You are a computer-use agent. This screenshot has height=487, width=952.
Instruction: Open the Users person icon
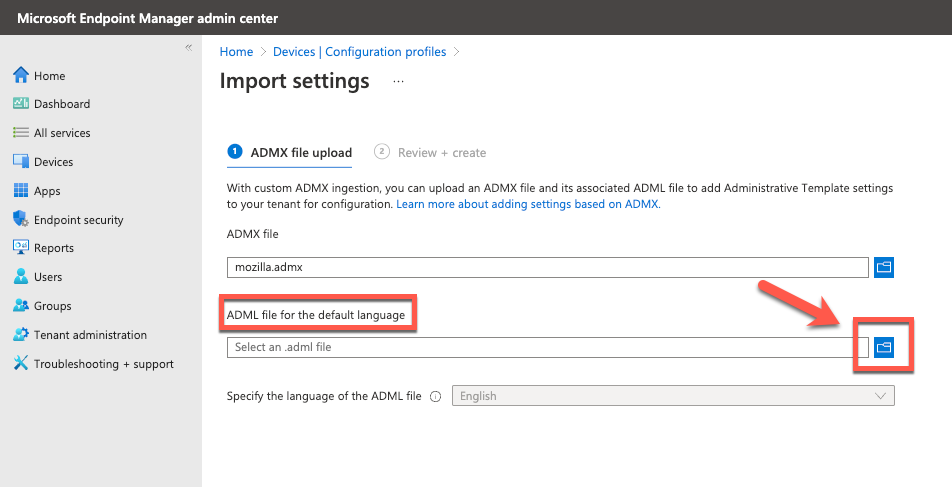[21, 276]
